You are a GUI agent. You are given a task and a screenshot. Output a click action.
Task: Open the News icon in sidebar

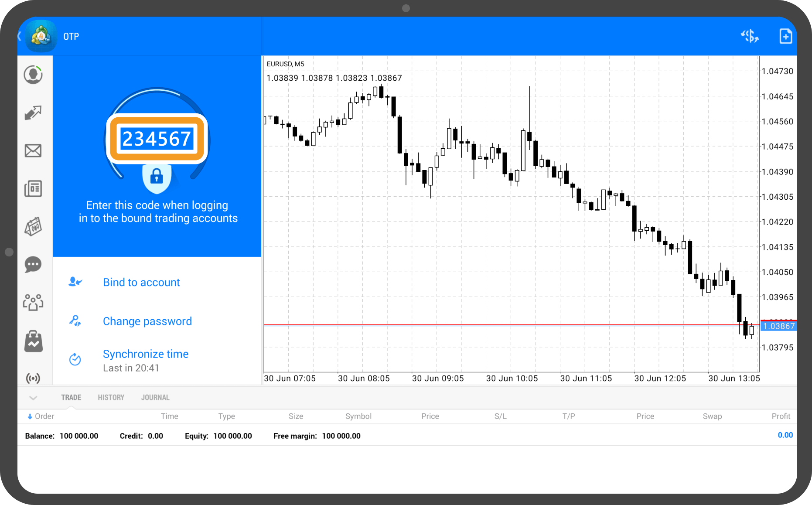33,189
